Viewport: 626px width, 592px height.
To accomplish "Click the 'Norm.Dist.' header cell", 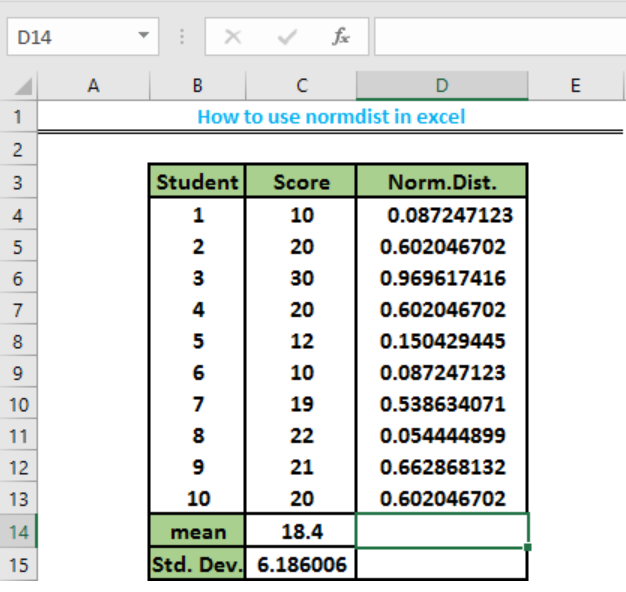I will [442, 182].
